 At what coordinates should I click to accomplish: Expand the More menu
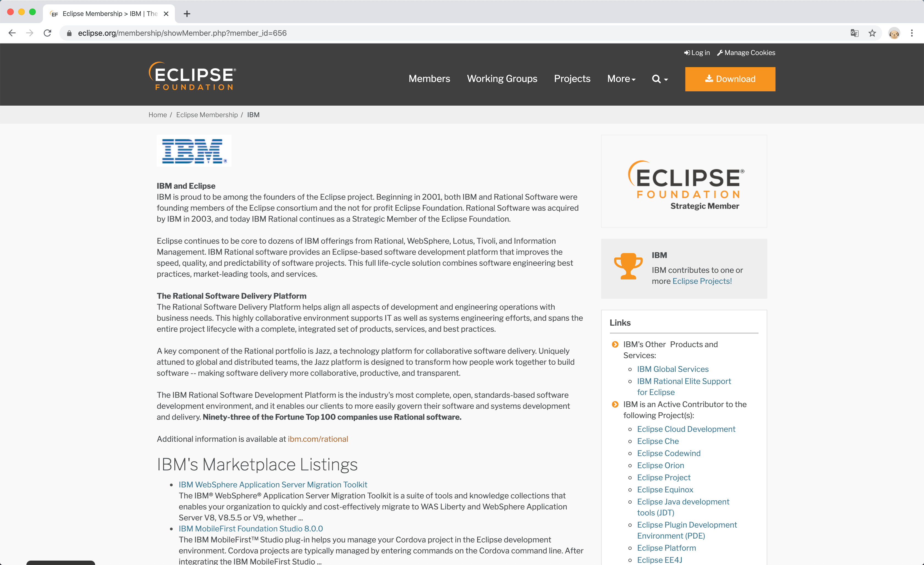pyautogui.click(x=621, y=79)
